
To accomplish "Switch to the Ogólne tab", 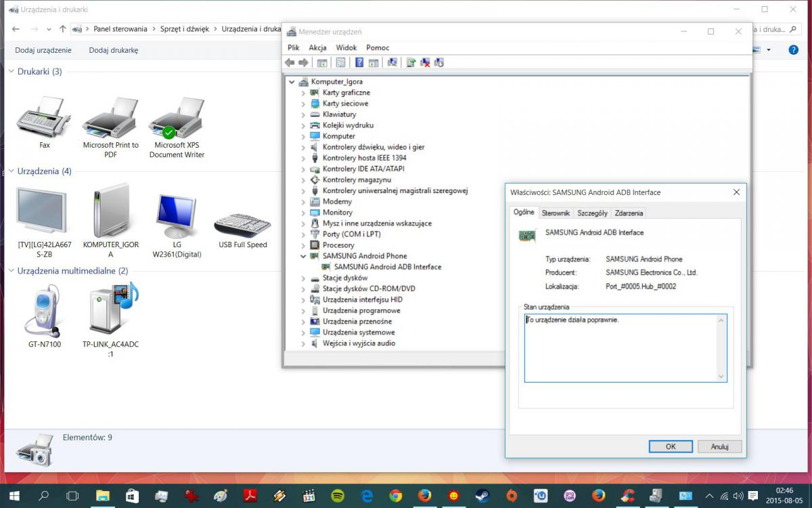I will pyautogui.click(x=524, y=212).
